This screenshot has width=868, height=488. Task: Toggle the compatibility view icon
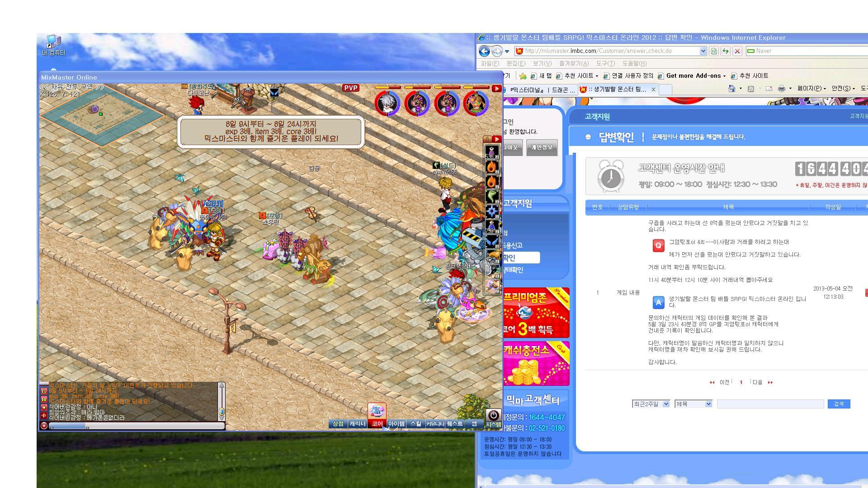[x=714, y=51]
